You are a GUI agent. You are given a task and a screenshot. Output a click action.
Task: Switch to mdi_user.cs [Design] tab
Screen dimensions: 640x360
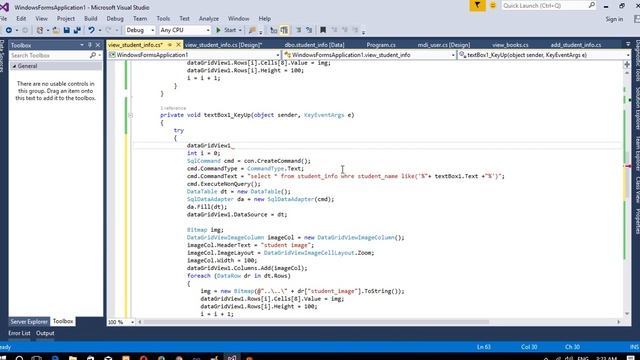[444, 45]
